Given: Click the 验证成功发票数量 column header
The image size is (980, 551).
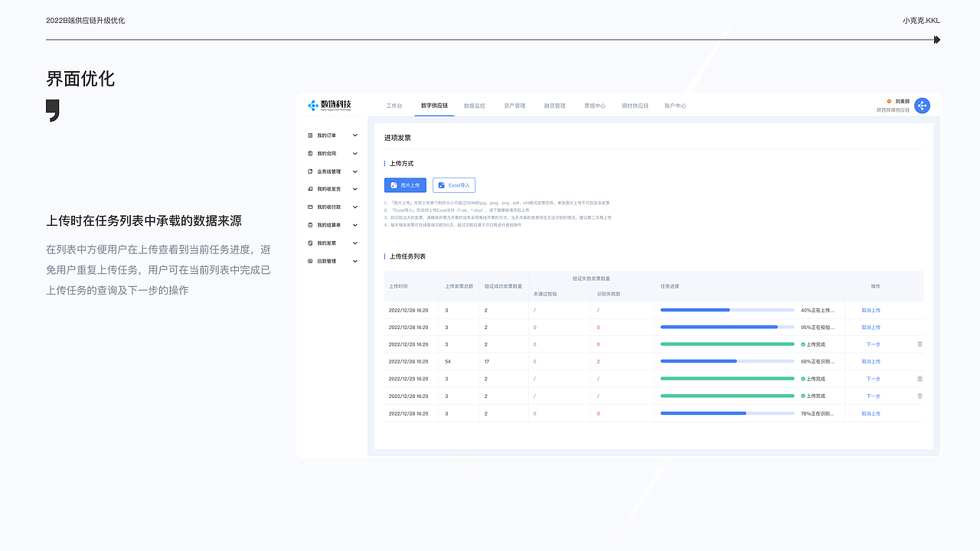Looking at the screenshot, I should 503,286.
